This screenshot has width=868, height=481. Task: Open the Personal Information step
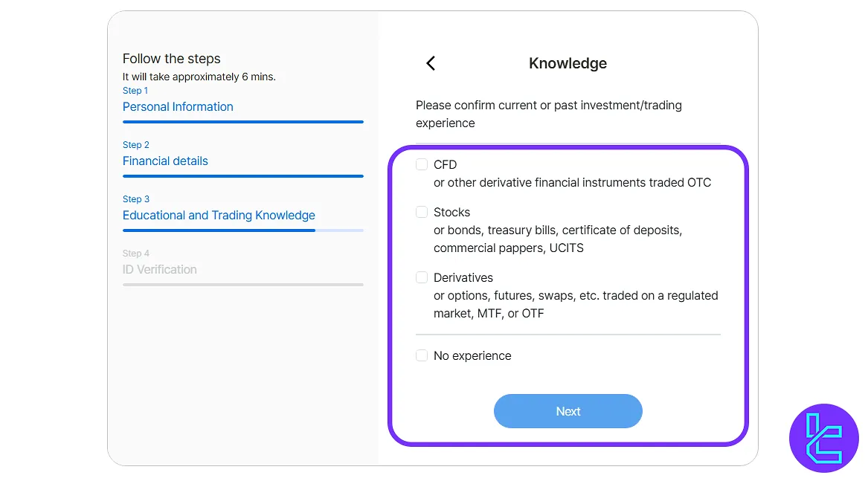pyautogui.click(x=178, y=107)
